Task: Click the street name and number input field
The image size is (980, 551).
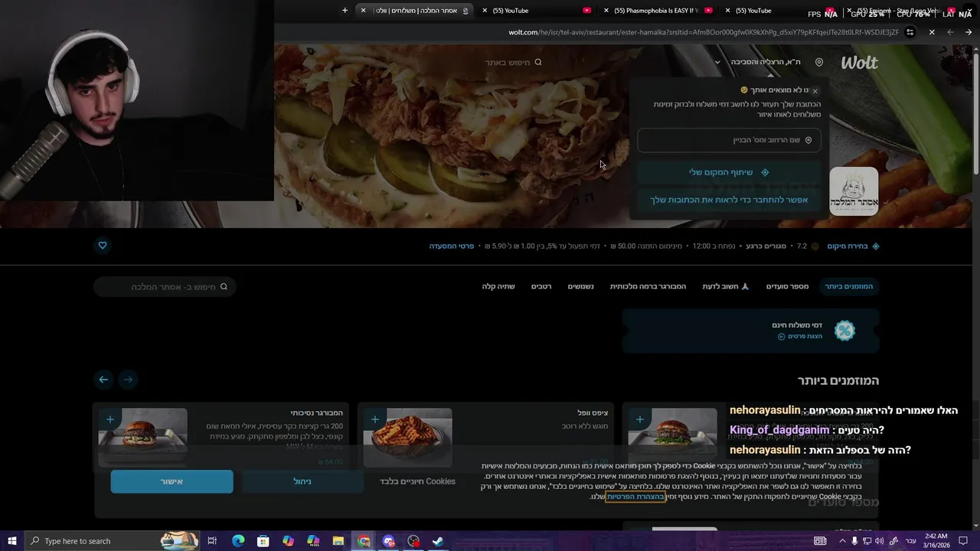Action: click(x=729, y=140)
